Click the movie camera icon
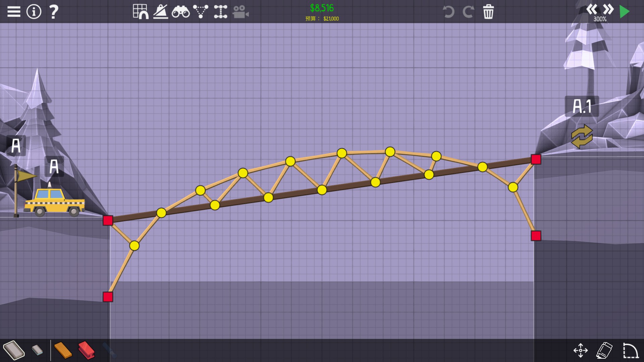The height and width of the screenshot is (362, 644). tap(240, 12)
